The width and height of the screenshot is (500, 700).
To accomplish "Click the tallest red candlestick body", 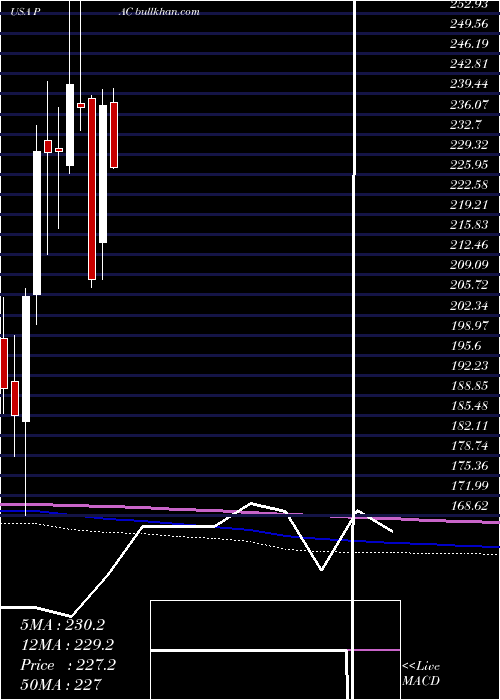I will pos(92,189).
